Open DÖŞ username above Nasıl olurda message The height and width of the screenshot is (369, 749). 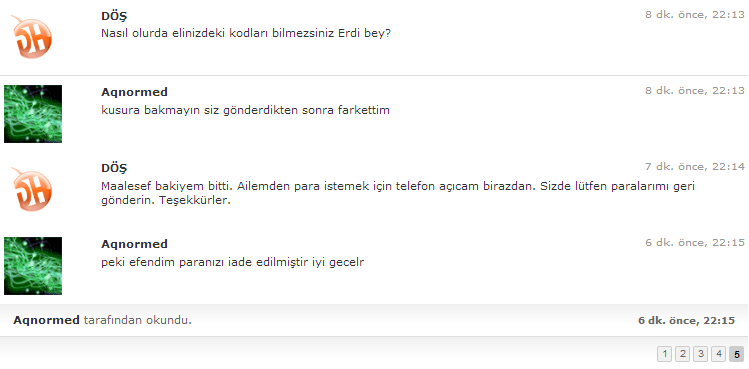(x=114, y=16)
